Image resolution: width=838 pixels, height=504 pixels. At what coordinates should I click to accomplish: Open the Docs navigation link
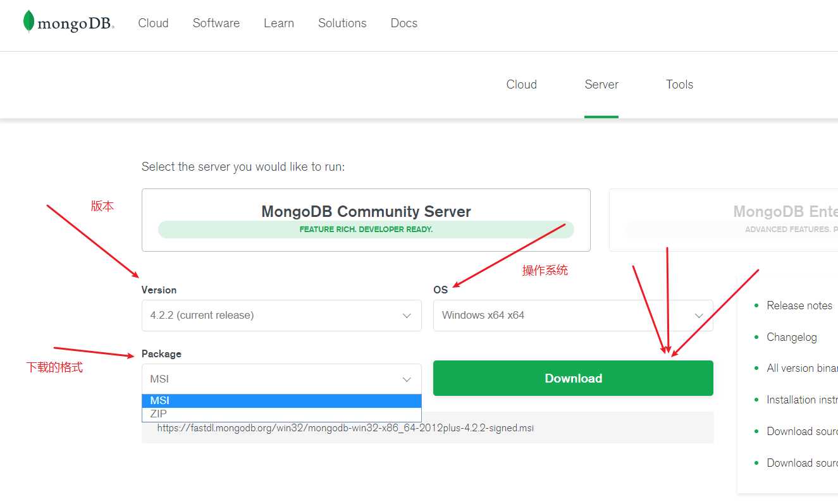click(x=404, y=23)
